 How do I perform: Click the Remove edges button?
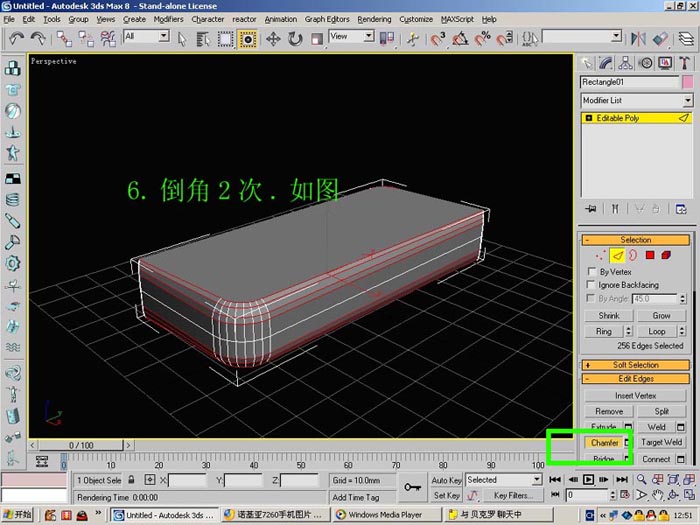point(609,411)
